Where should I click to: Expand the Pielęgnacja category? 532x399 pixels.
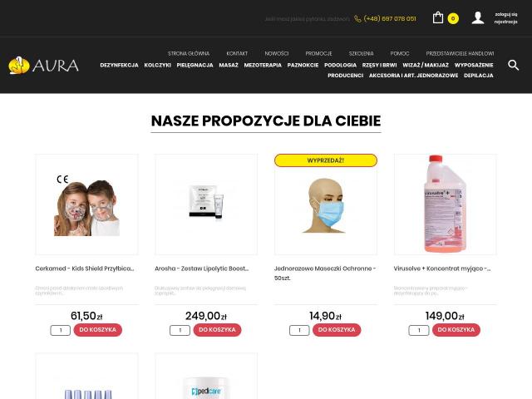tap(195, 65)
